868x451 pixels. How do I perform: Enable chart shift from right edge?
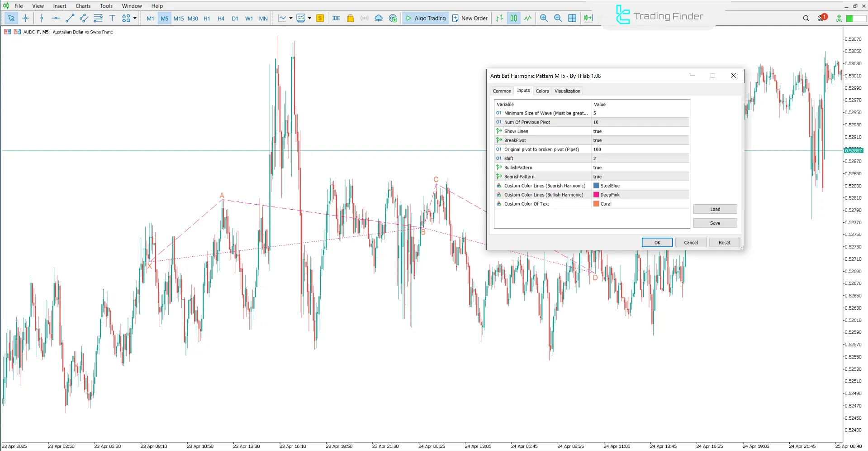click(x=588, y=18)
